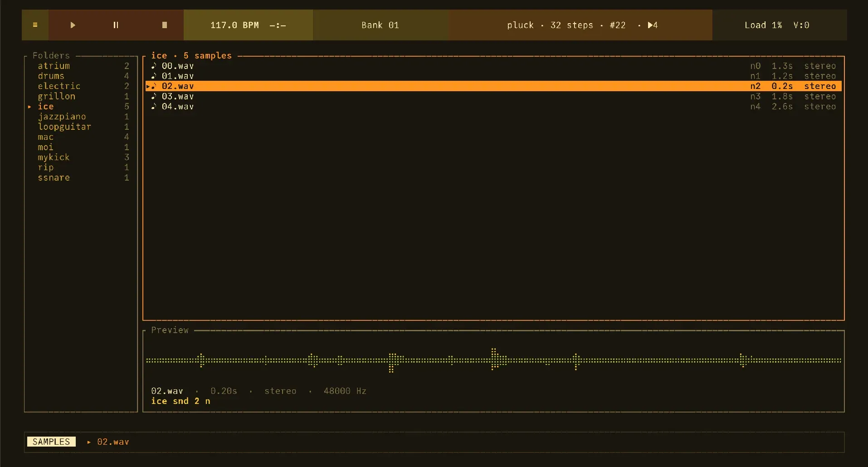Click the 'ice · 5 samples' panel header
This screenshot has height=467, width=868.
point(191,55)
